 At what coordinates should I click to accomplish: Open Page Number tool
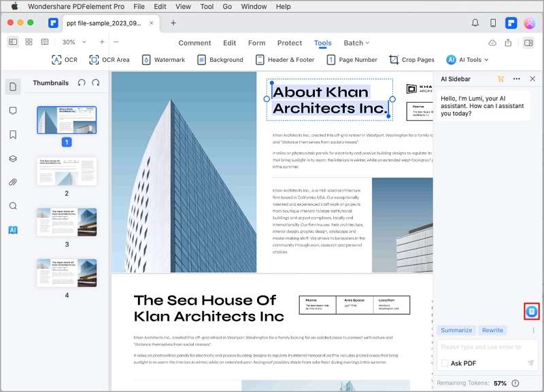coord(352,60)
